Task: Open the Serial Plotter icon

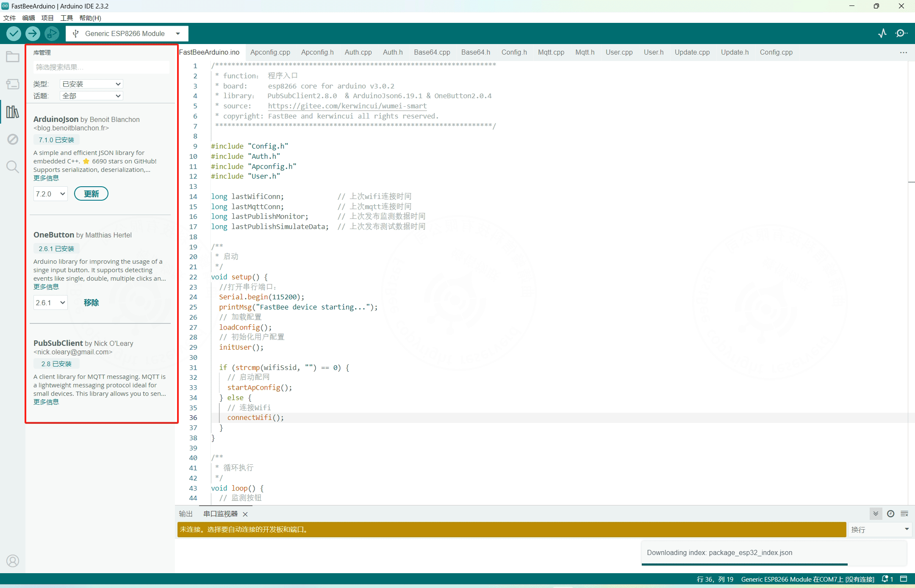Action: point(882,33)
